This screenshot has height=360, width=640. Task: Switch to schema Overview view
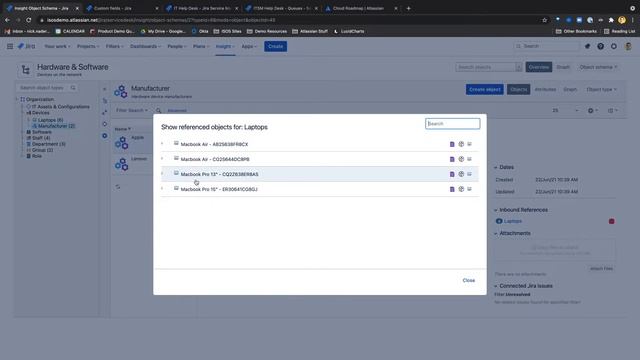pos(538,67)
